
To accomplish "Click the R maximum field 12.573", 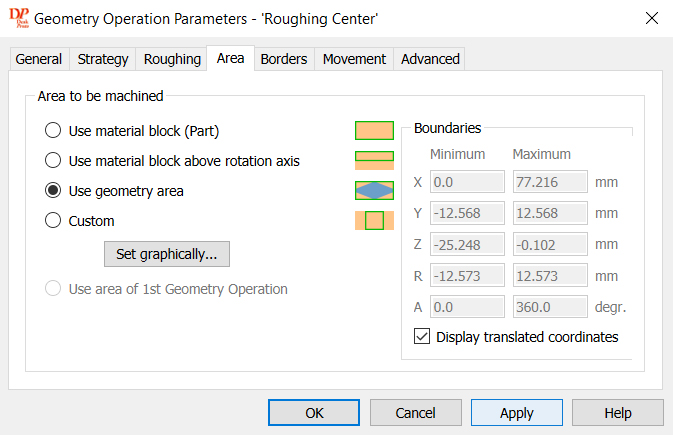I will tap(550, 276).
